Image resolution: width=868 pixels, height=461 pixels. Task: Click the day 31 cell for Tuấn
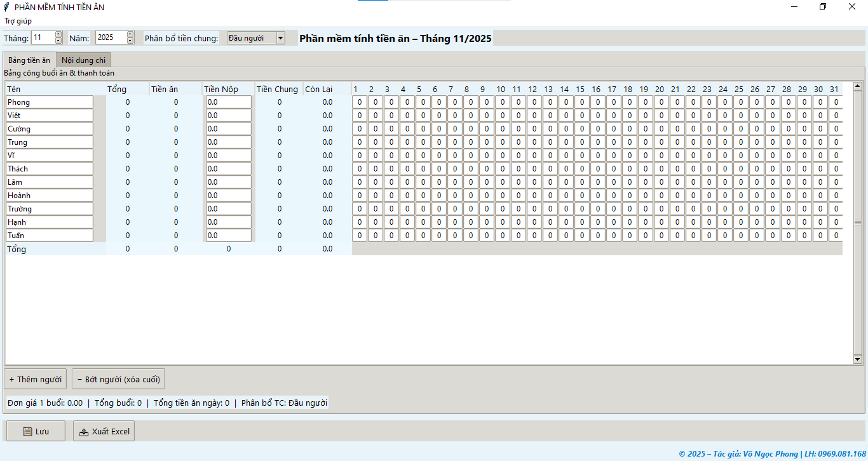click(x=836, y=236)
